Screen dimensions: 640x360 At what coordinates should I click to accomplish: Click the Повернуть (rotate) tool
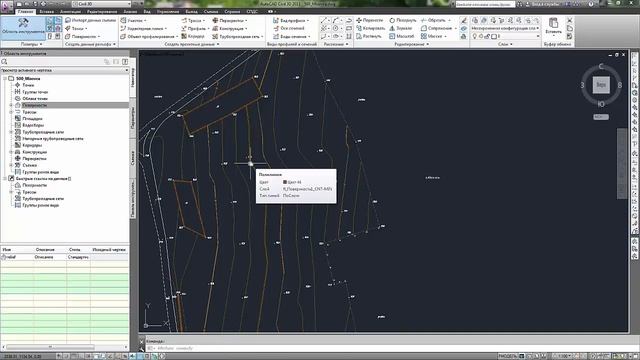(x=402, y=20)
